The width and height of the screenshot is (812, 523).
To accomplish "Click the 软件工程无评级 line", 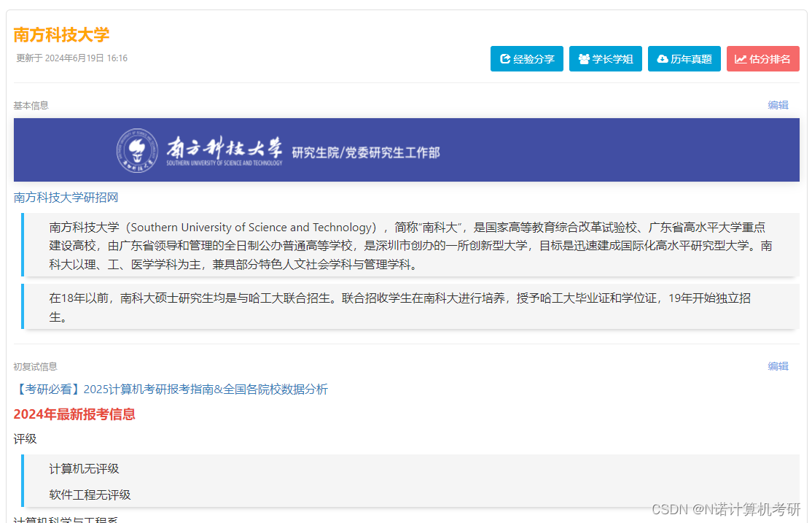I will click(90, 495).
